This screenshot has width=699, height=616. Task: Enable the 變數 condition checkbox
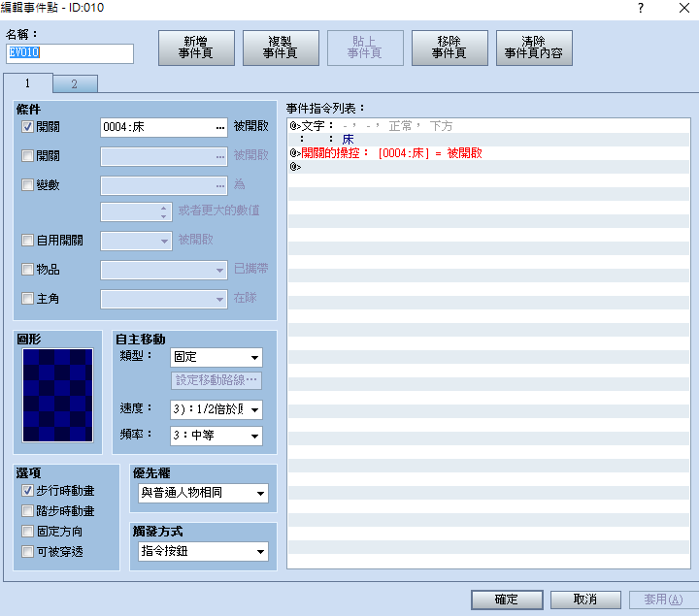click(x=27, y=185)
